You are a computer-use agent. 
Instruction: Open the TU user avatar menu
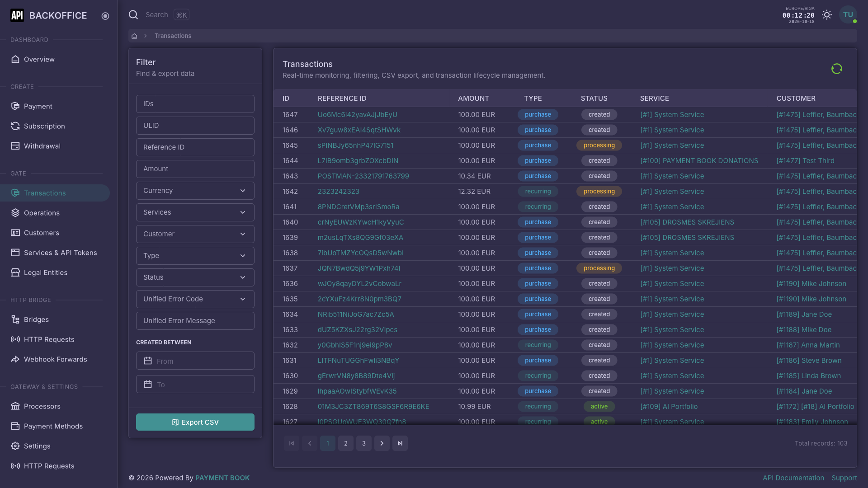pos(848,14)
